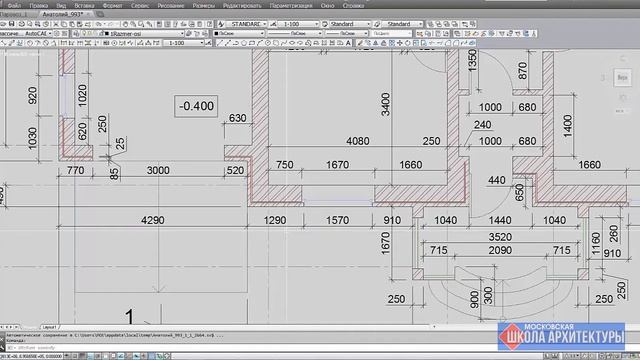Select the Polygon drawing tool

click(244, 43)
